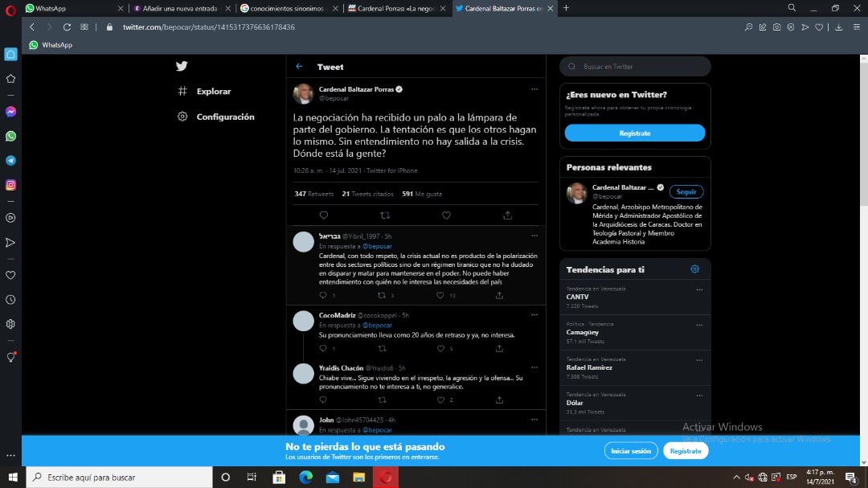This screenshot has width=868, height=488.
Task: Open more options on CocoMadriz reply
Action: (534, 315)
